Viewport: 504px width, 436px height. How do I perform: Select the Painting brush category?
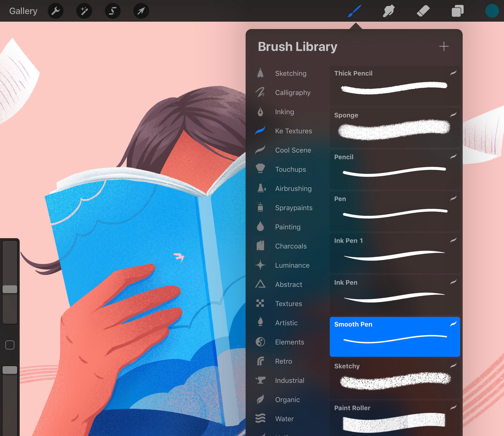(x=287, y=227)
